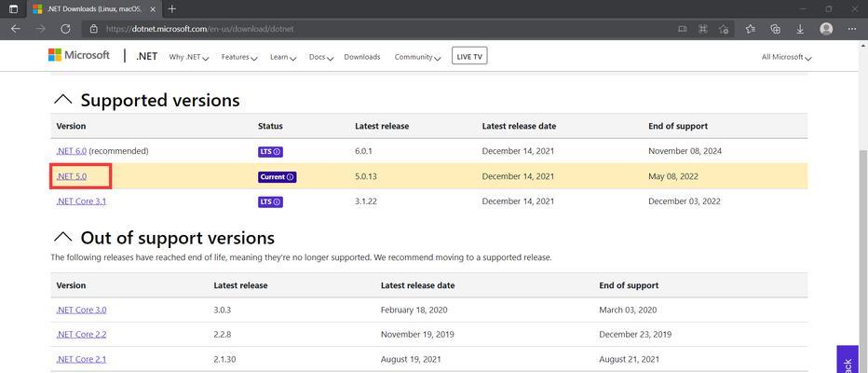Screen dimensions: 868x373
Task: Show info for the Current status badge
Action: pyautogui.click(x=291, y=177)
